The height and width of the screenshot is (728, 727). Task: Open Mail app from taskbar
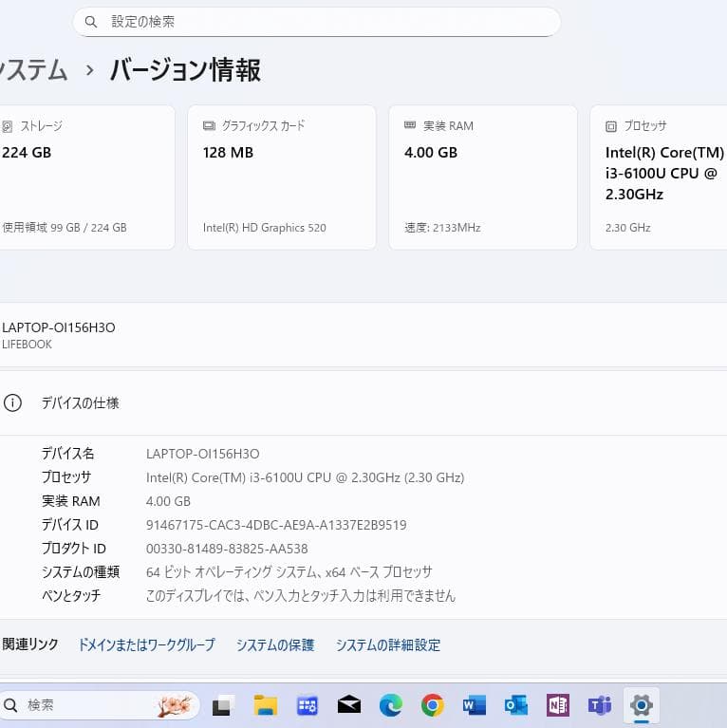[x=349, y=706]
